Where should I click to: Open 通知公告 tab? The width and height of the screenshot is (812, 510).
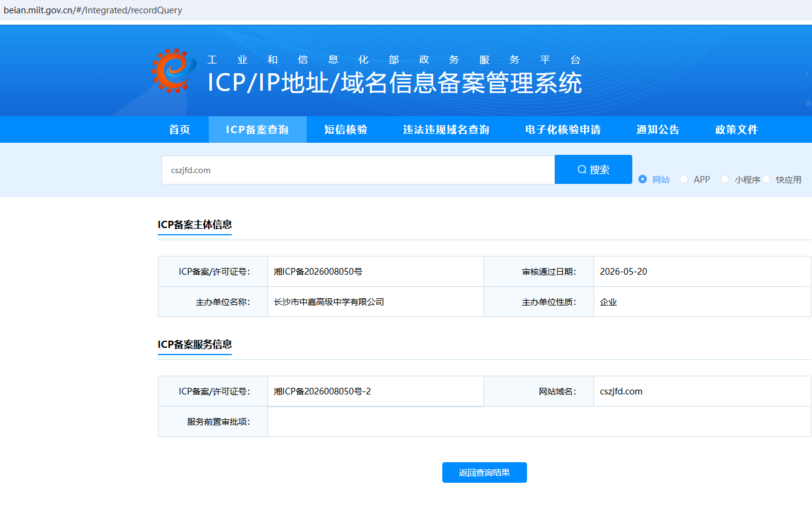click(658, 129)
